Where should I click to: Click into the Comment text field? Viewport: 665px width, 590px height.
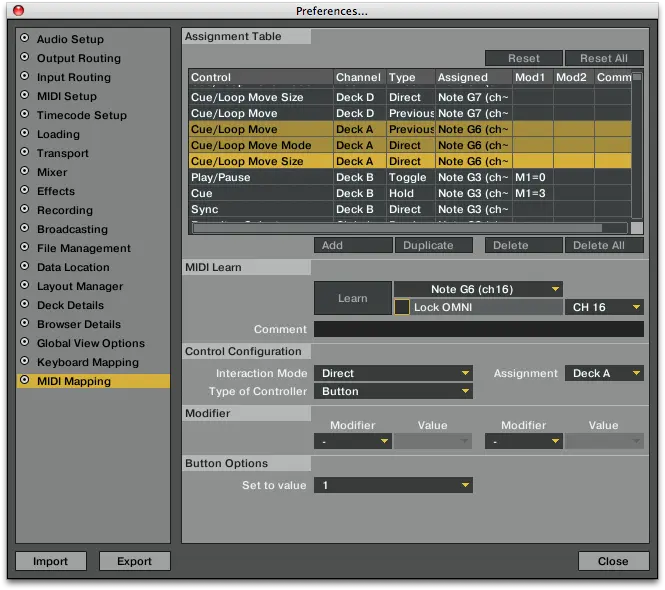point(478,329)
